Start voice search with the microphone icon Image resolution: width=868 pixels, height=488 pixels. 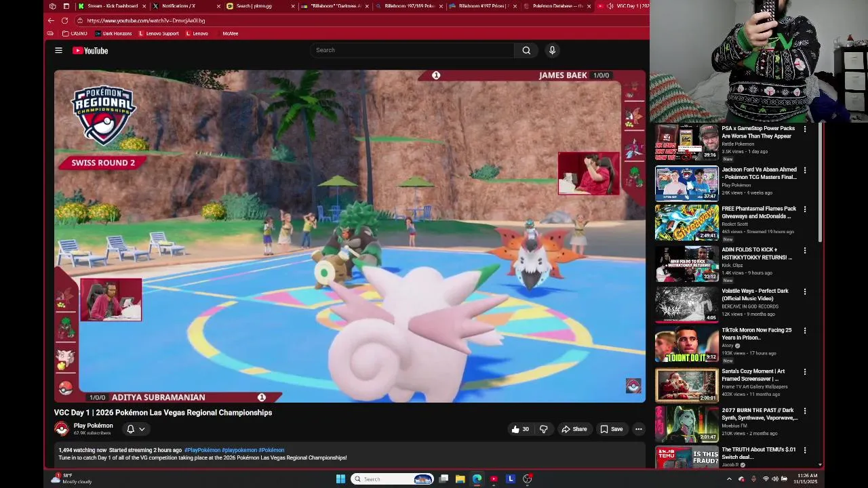[x=552, y=50]
